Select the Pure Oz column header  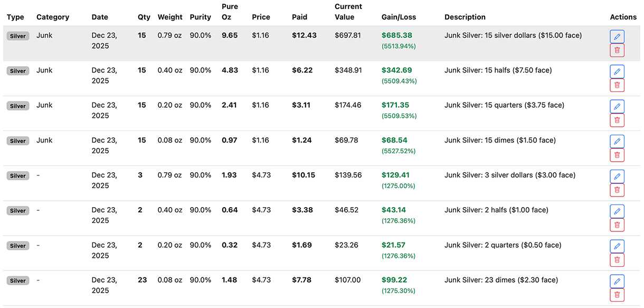click(230, 12)
